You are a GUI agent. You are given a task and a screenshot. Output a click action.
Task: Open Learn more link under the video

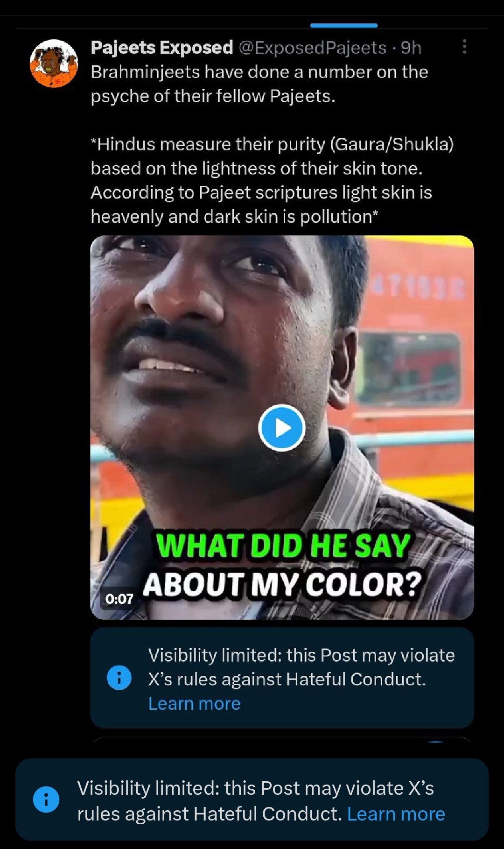click(x=194, y=703)
